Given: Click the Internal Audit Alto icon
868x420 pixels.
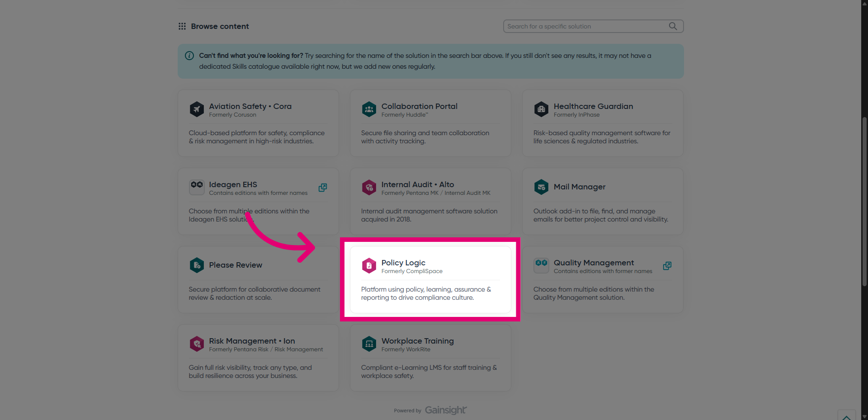Looking at the screenshot, I should tap(369, 187).
